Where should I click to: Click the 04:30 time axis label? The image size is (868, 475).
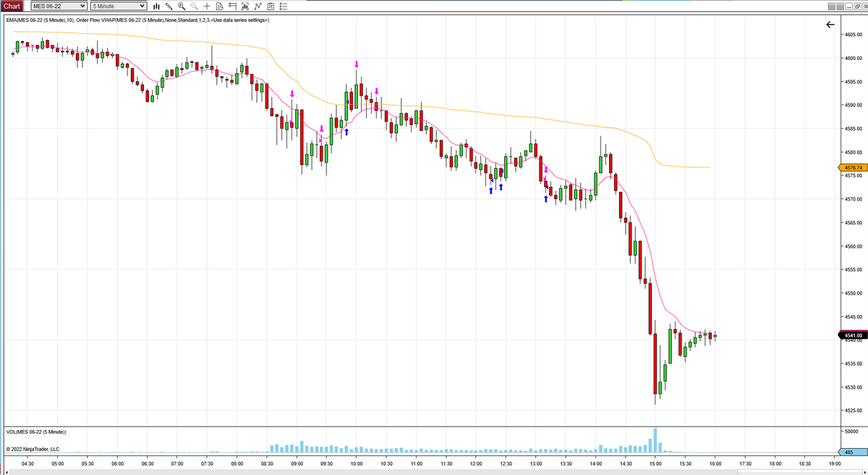click(28, 463)
